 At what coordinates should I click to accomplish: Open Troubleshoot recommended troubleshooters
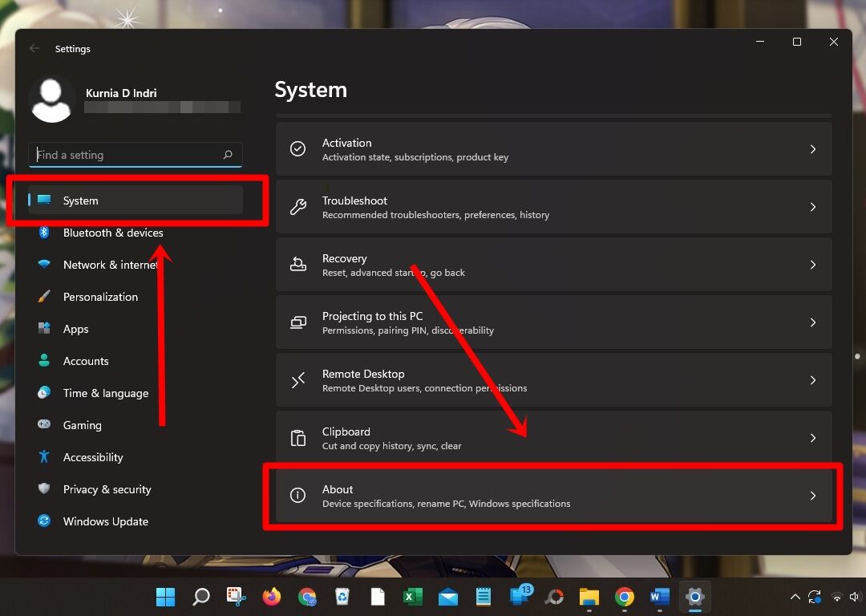[553, 206]
